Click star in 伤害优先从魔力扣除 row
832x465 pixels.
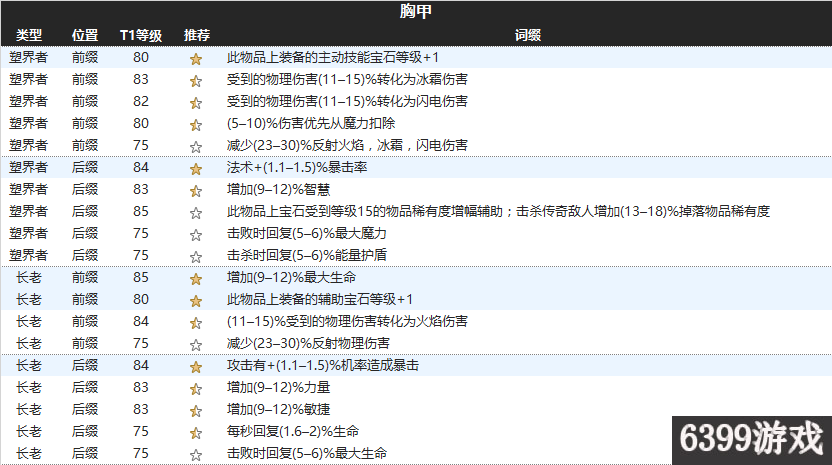point(196,125)
